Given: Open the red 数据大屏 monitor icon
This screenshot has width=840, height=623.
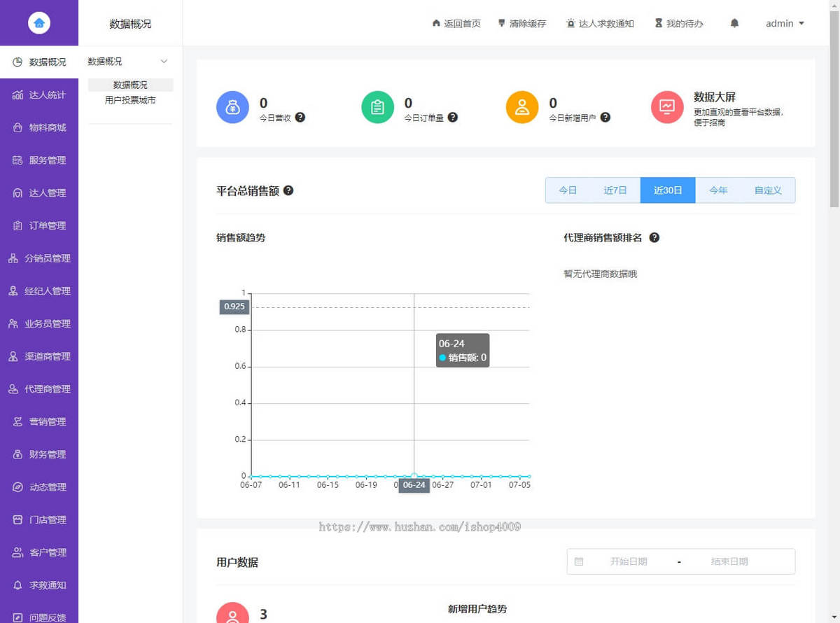Looking at the screenshot, I should point(667,107).
